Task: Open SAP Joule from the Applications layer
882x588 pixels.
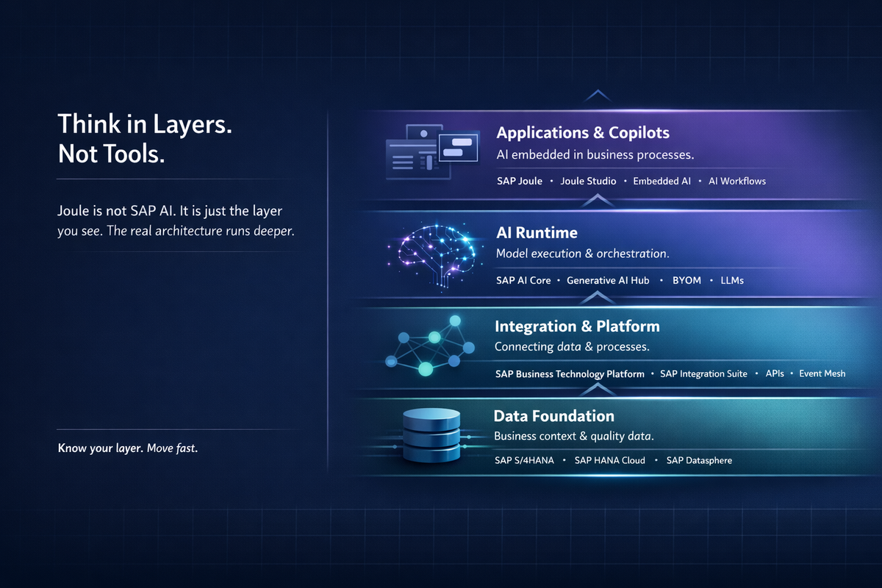Action: pyautogui.click(x=520, y=180)
